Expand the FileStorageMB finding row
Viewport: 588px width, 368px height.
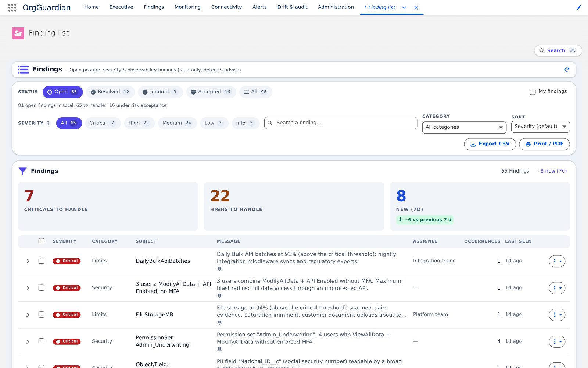pos(28,315)
